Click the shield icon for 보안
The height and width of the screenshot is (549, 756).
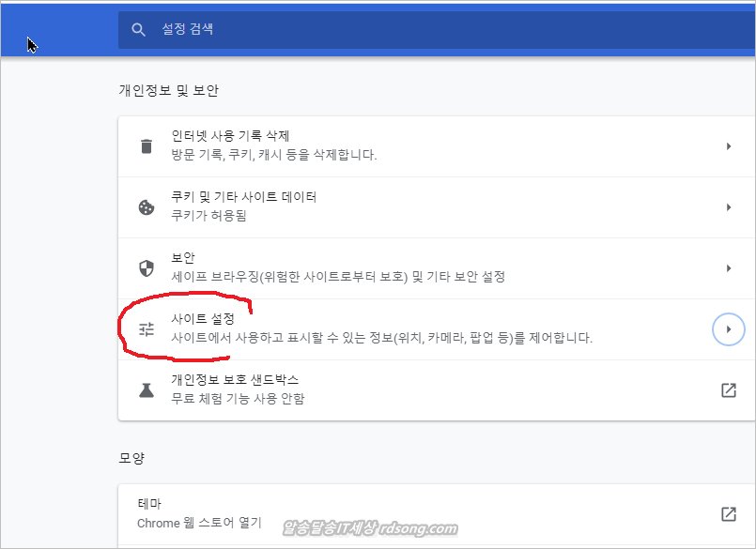click(x=146, y=268)
